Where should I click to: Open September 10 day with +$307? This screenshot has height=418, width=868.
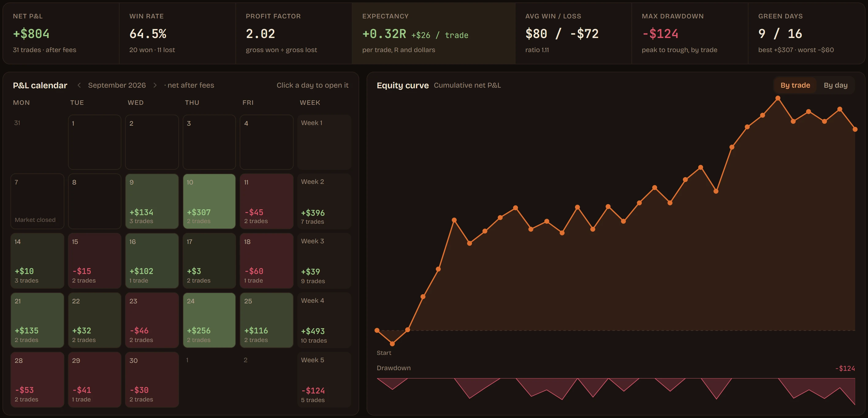pyautogui.click(x=209, y=201)
